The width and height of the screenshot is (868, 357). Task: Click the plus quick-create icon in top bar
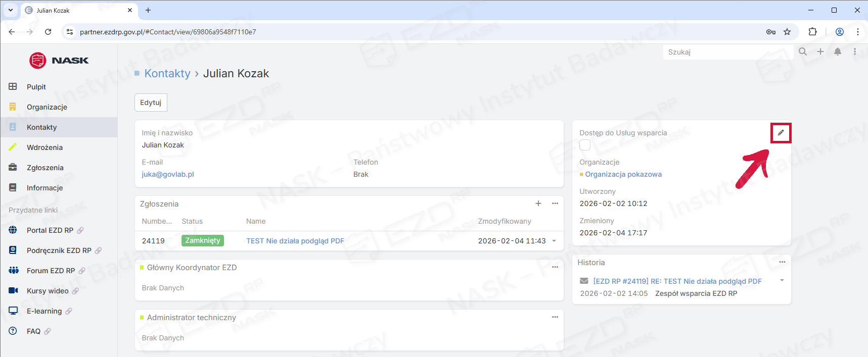[820, 52]
